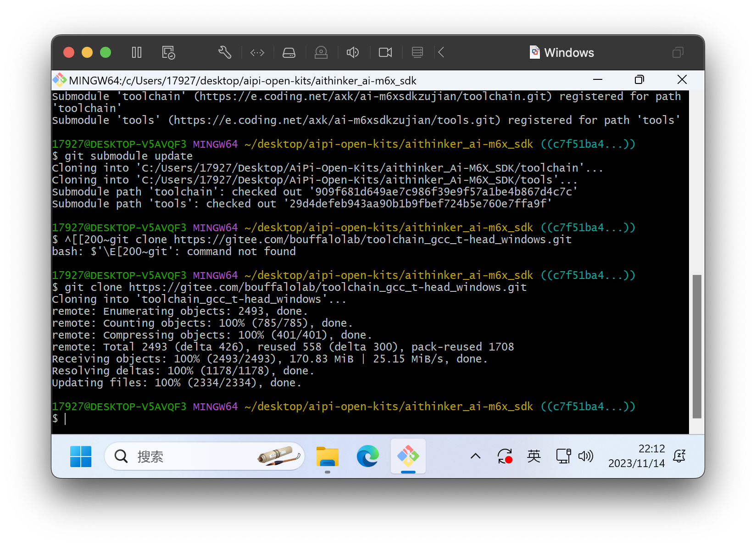
Task: Open File Explorer from taskbar
Action: coord(327,457)
